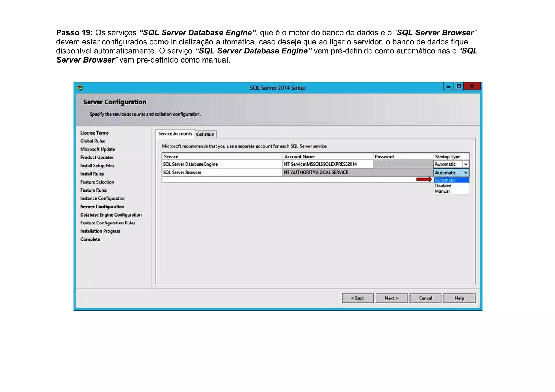Switch to the Service Accounts tab
555x392 pixels.
(175, 134)
